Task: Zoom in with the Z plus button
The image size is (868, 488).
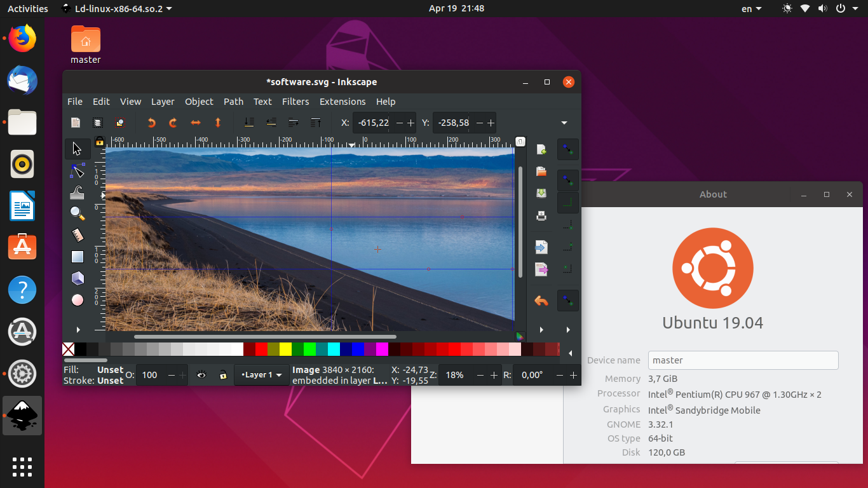Action: [494, 375]
